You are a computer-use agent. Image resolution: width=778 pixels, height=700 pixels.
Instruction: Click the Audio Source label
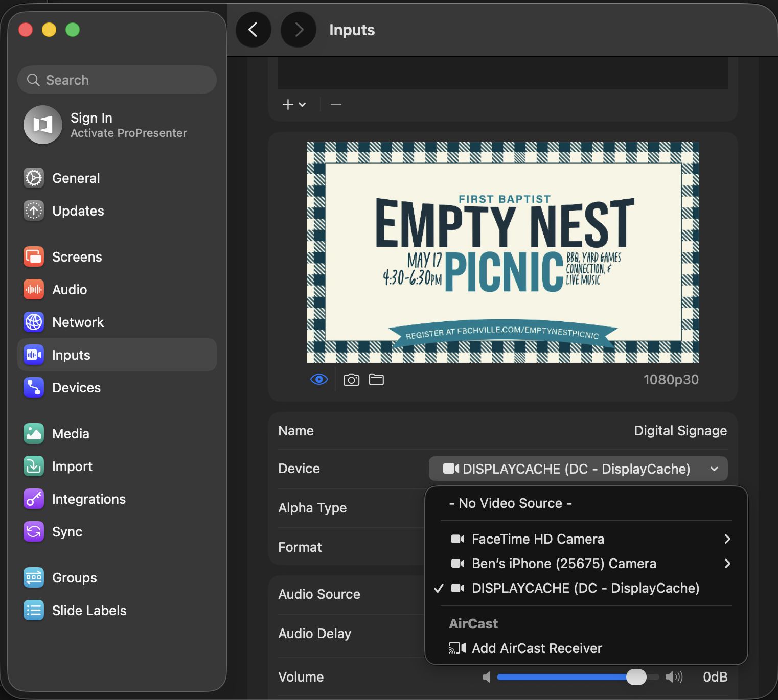tap(319, 594)
